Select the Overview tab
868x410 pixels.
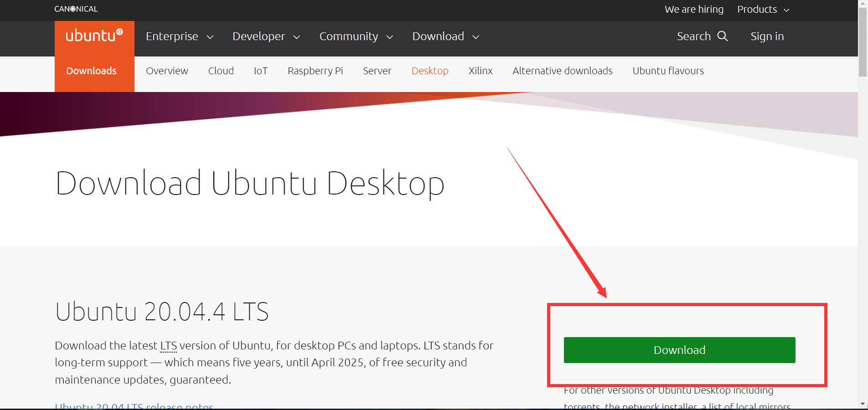[x=167, y=71]
